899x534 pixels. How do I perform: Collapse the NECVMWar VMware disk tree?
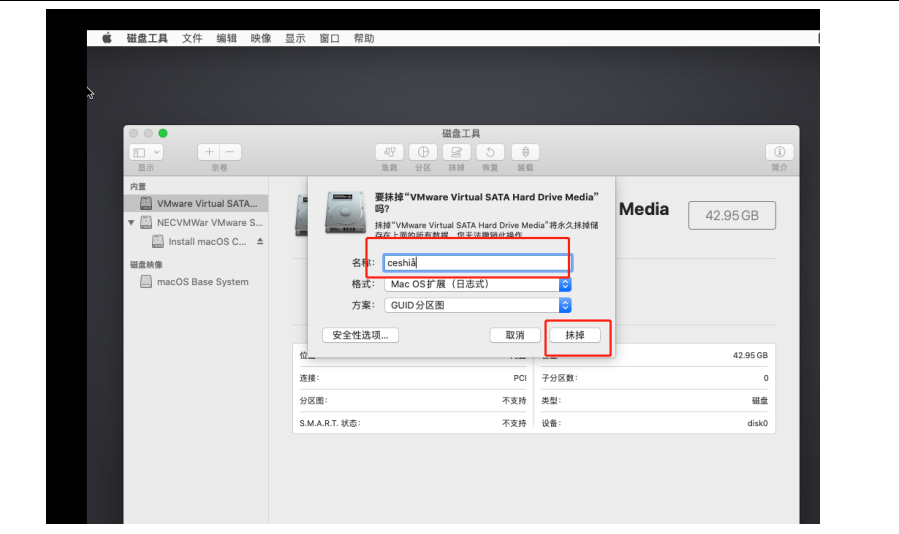131,223
